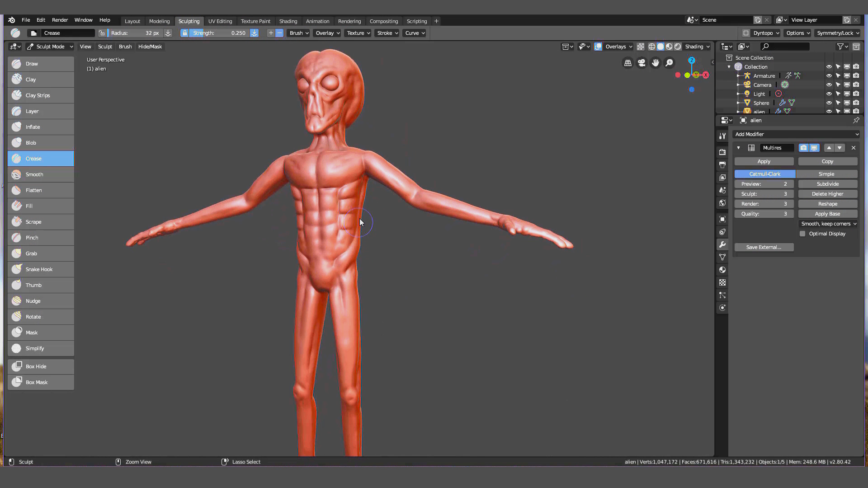This screenshot has width=868, height=488.
Task: Open the Render menu
Action: [x=60, y=20]
